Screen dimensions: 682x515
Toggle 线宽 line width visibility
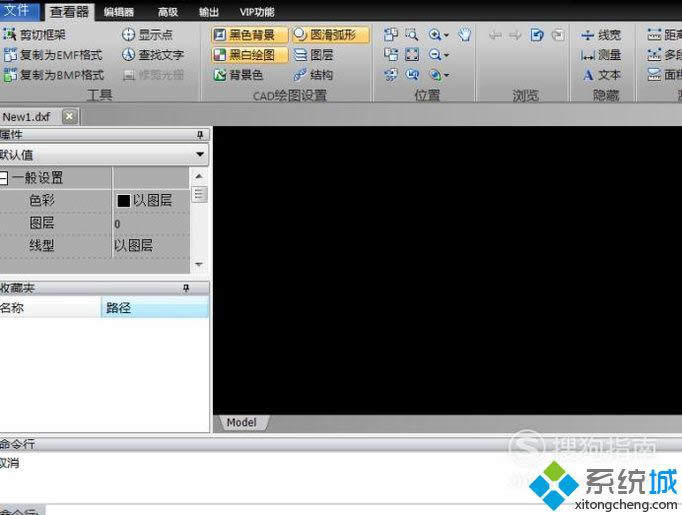tap(601, 35)
